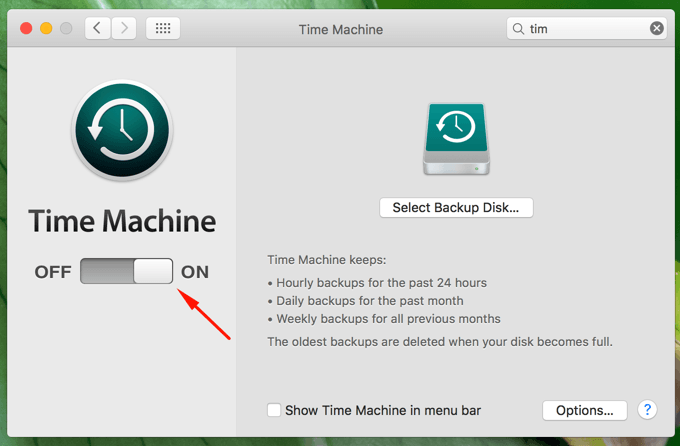The image size is (680, 446).
Task: Close the window with the red button
Action: [26, 29]
